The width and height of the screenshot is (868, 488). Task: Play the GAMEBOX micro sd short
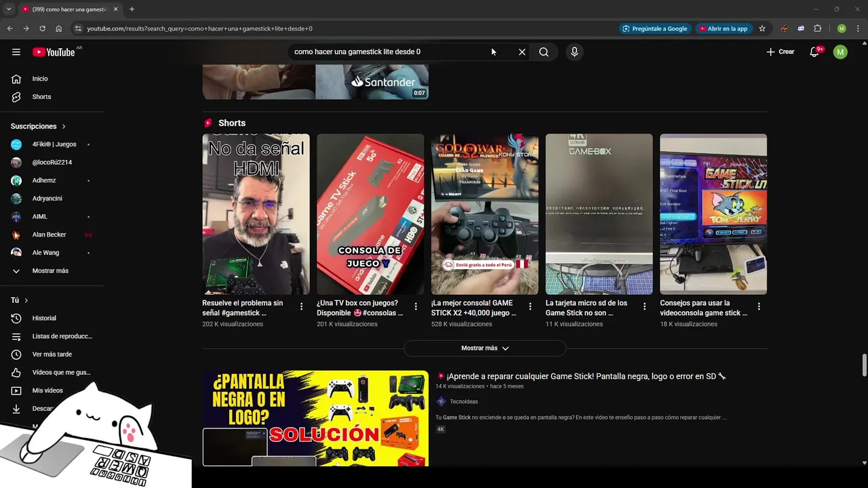[599, 214]
